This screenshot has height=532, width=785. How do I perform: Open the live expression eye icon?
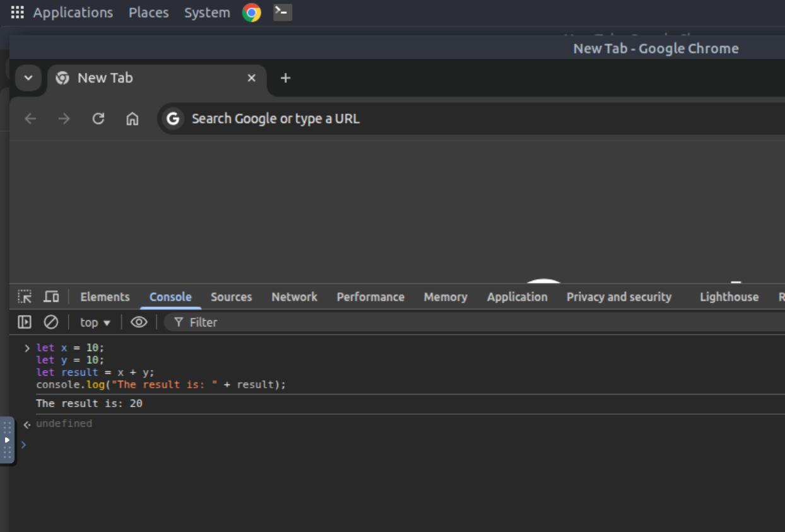pyautogui.click(x=139, y=322)
